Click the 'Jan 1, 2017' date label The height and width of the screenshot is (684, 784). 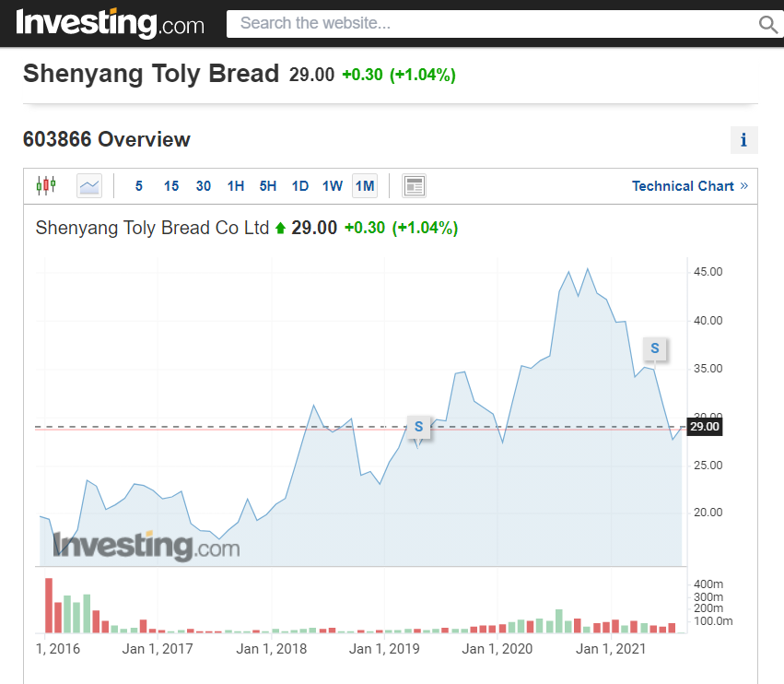pos(158,649)
